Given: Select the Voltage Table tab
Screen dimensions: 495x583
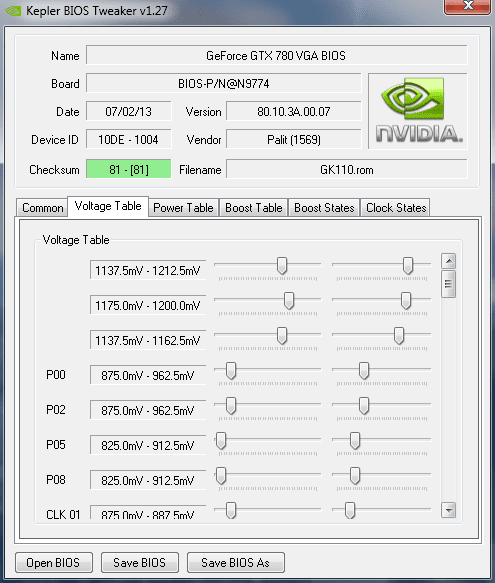Looking at the screenshot, I should pos(108,206).
